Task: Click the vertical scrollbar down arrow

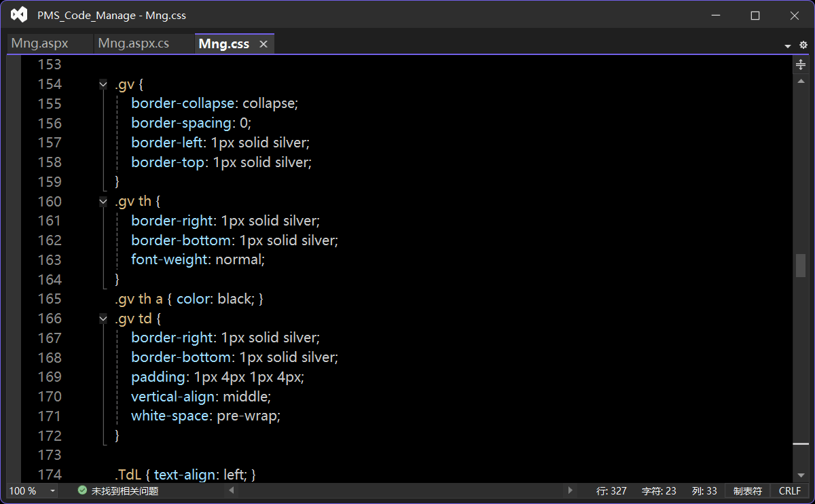Action: tap(801, 475)
